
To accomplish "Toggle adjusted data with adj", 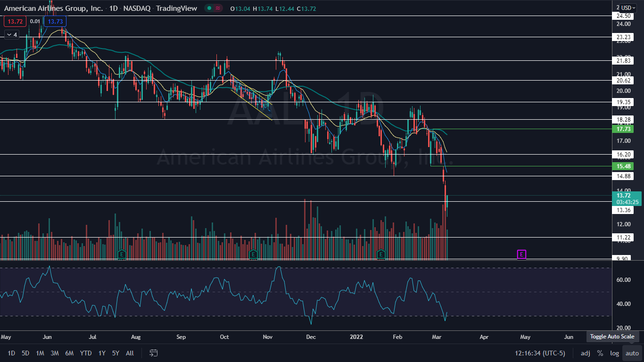I will pyautogui.click(x=585, y=353).
